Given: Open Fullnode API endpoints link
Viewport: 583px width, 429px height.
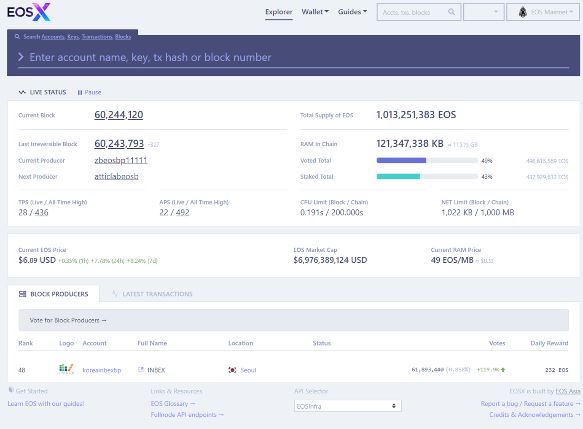Looking at the screenshot, I should [x=187, y=415].
